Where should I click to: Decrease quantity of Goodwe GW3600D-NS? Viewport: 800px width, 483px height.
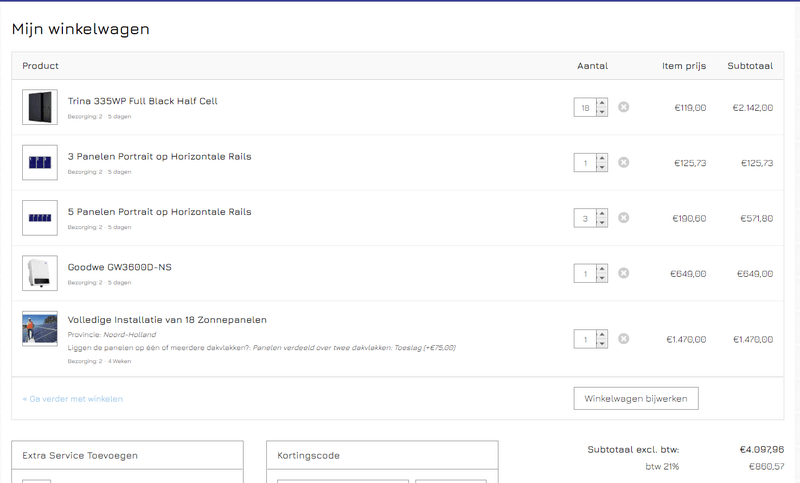tap(602, 278)
